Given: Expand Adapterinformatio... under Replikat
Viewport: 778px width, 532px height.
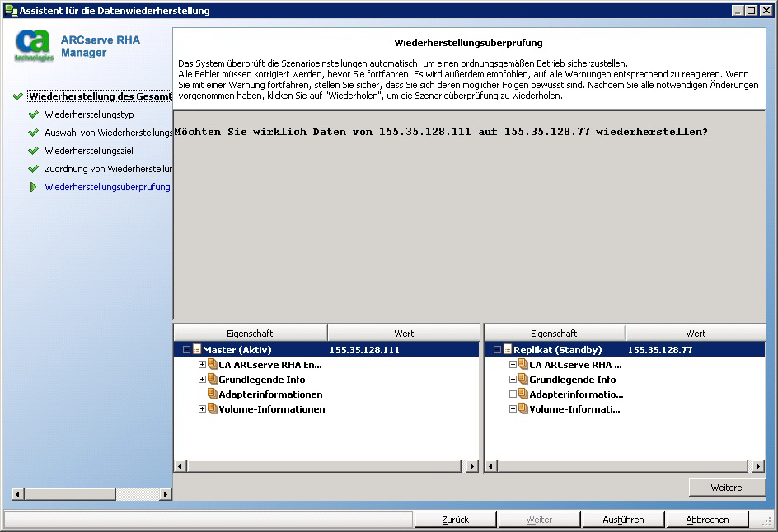Looking at the screenshot, I should pyautogui.click(x=513, y=394).
